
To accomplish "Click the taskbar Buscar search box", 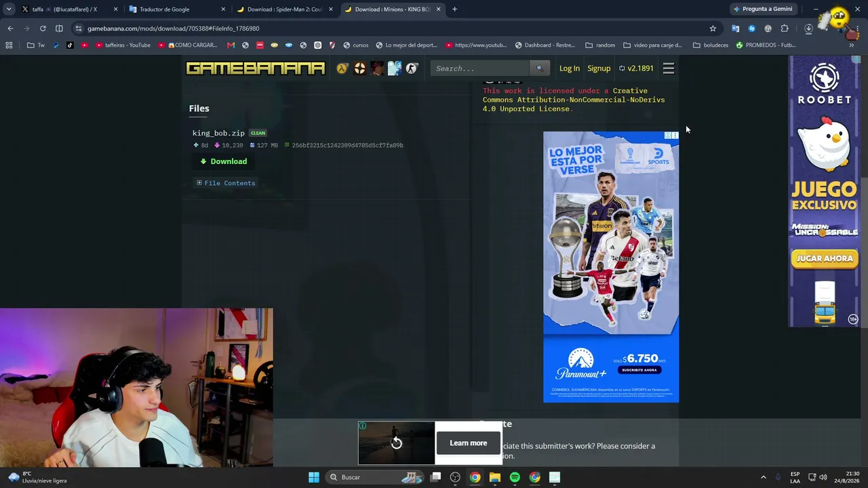I will coord(376,477).
